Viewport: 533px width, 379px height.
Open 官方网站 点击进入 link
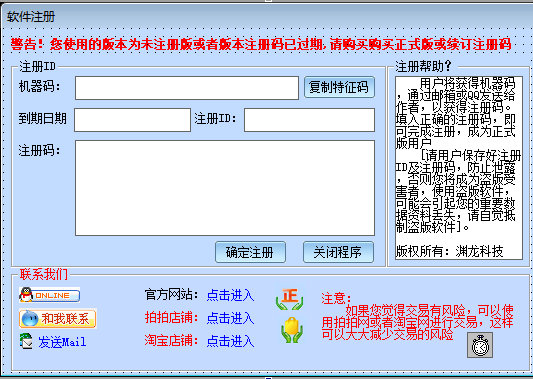pyautogui.click(x=230, y=295)
